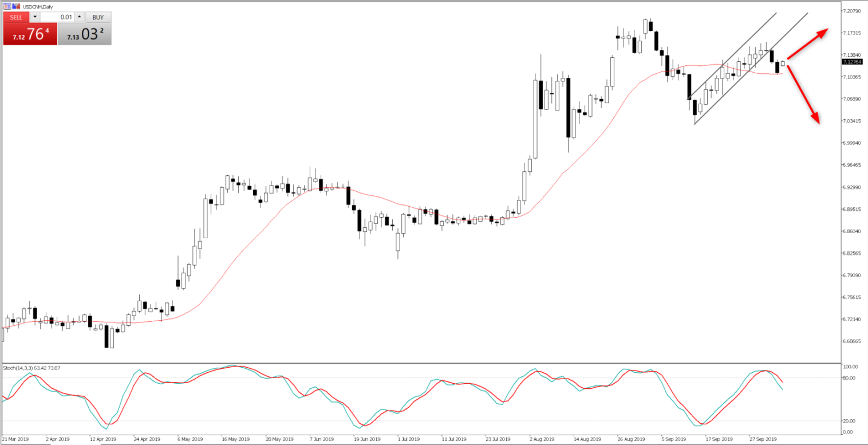
Task: Click the 17 Sep 2019 date label
Action: [719, 440]
